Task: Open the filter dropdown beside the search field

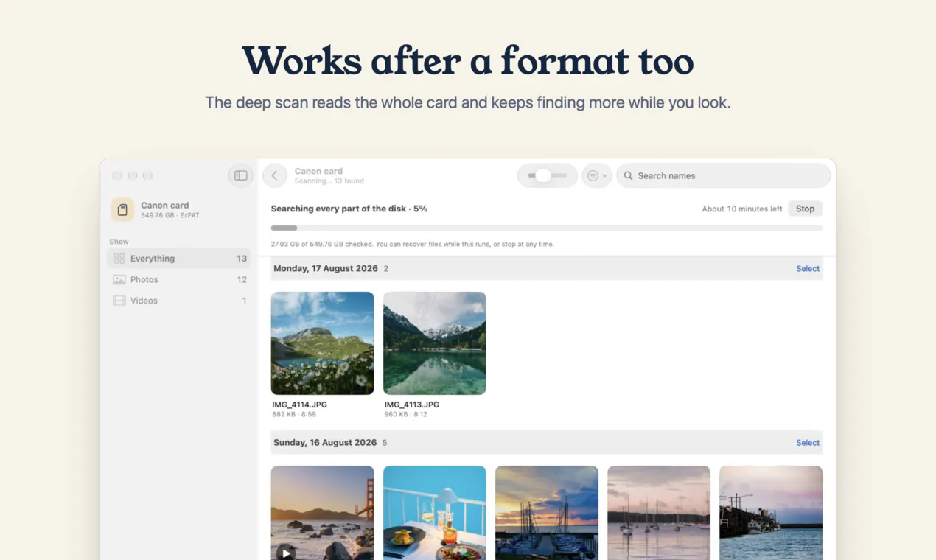Action: pos(597,175)
